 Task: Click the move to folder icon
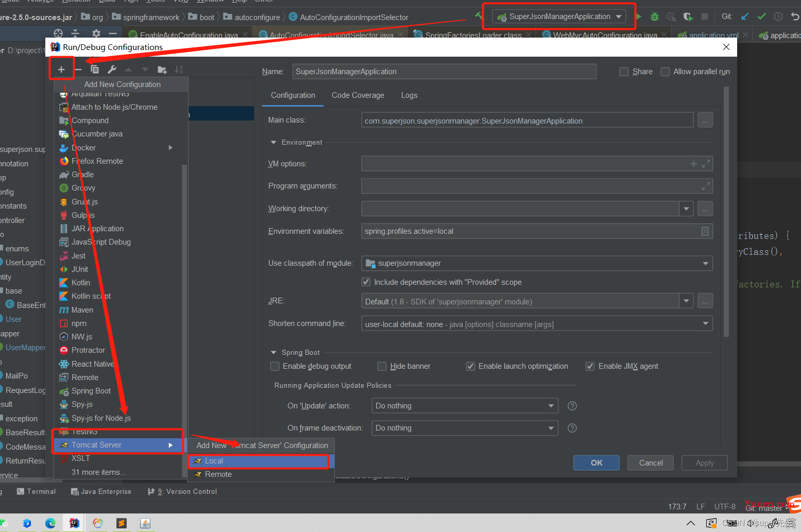point(162,70)
